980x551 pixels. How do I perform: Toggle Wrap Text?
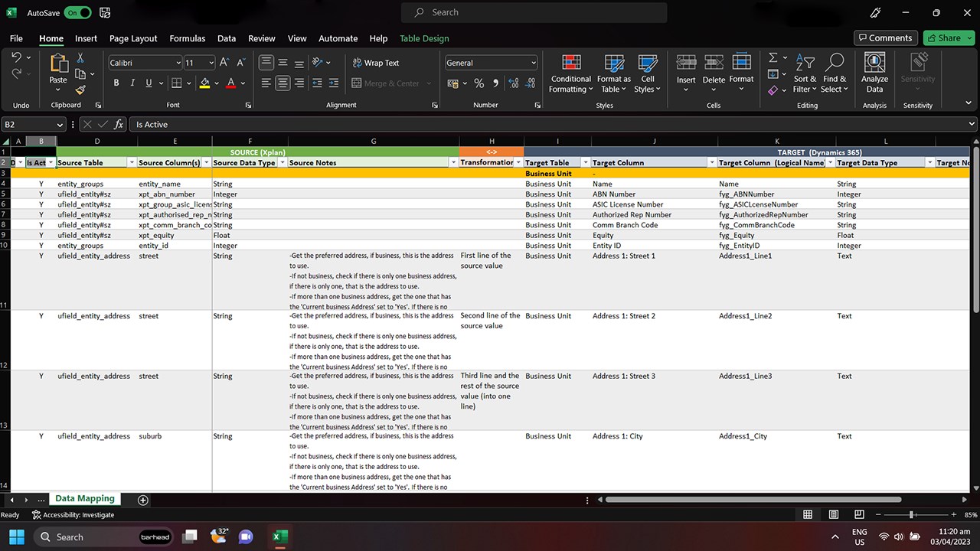[376, 63]
